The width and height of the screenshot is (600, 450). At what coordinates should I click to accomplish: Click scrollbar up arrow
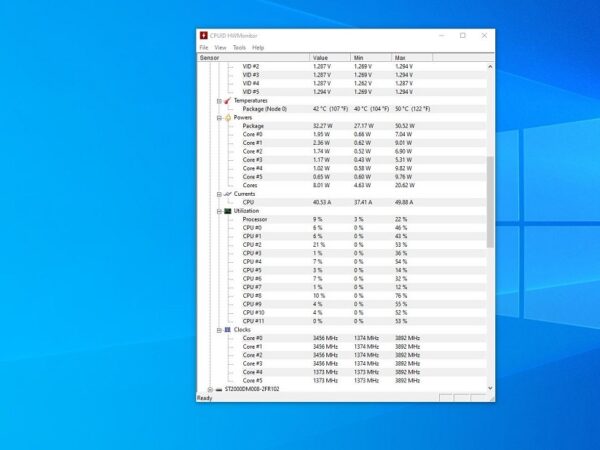490,67
